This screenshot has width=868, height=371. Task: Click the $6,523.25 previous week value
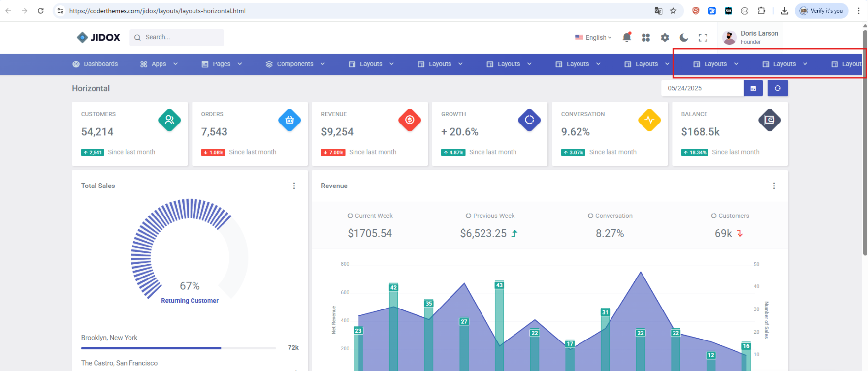click(483, 234)
